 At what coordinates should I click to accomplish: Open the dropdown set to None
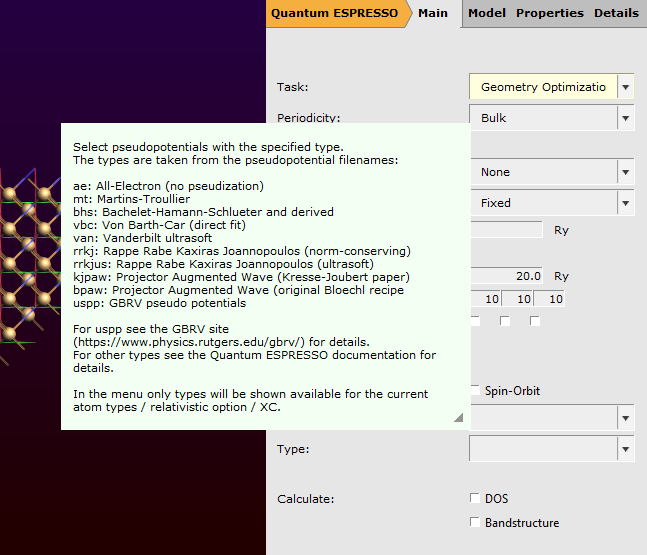pyautogui.click(x=552, y=172)
